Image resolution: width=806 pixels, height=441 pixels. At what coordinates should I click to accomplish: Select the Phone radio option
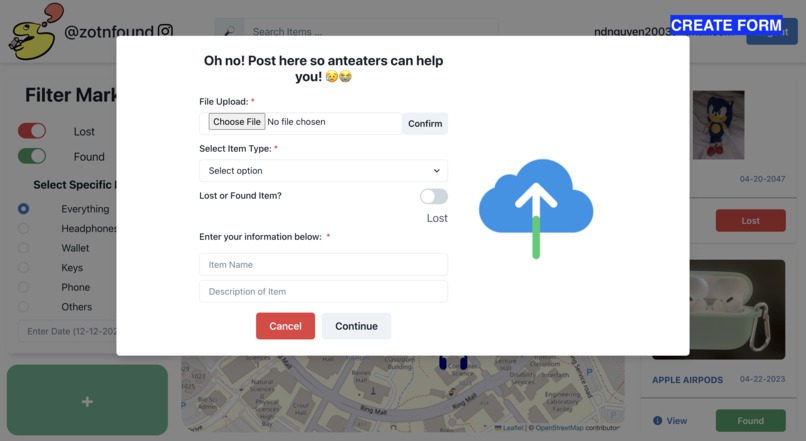pos(23,287)
